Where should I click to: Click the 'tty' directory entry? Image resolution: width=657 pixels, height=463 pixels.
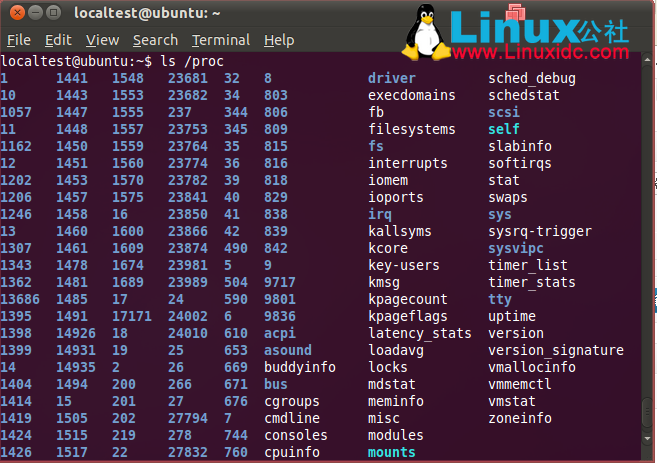(x=499, y=300)
